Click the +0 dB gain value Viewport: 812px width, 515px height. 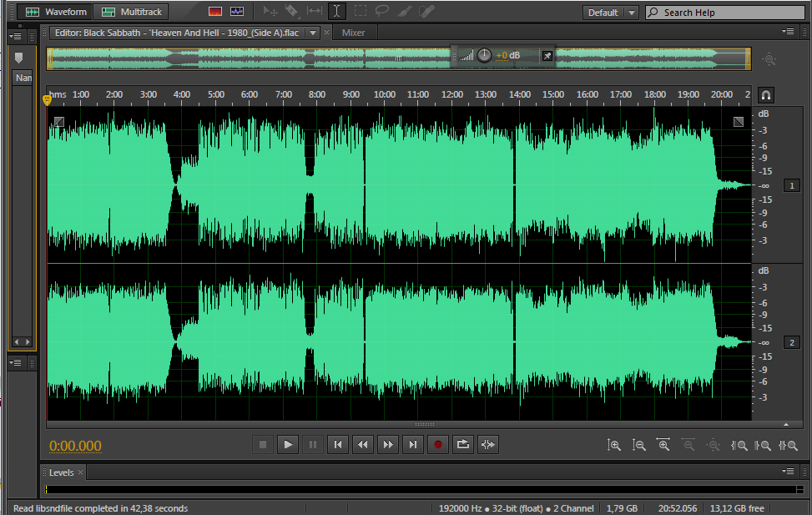point(507,55)
